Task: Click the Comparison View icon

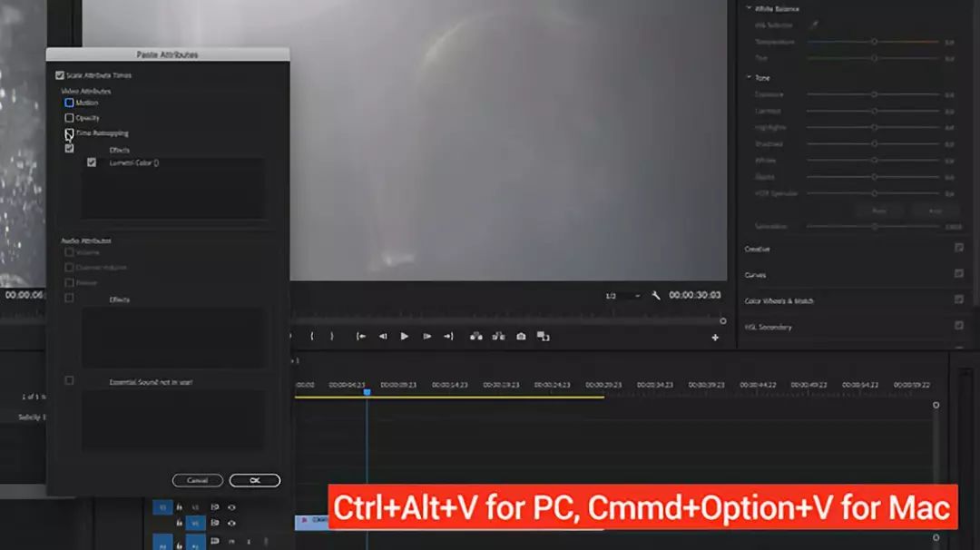Action: click(x=543, y=336)
